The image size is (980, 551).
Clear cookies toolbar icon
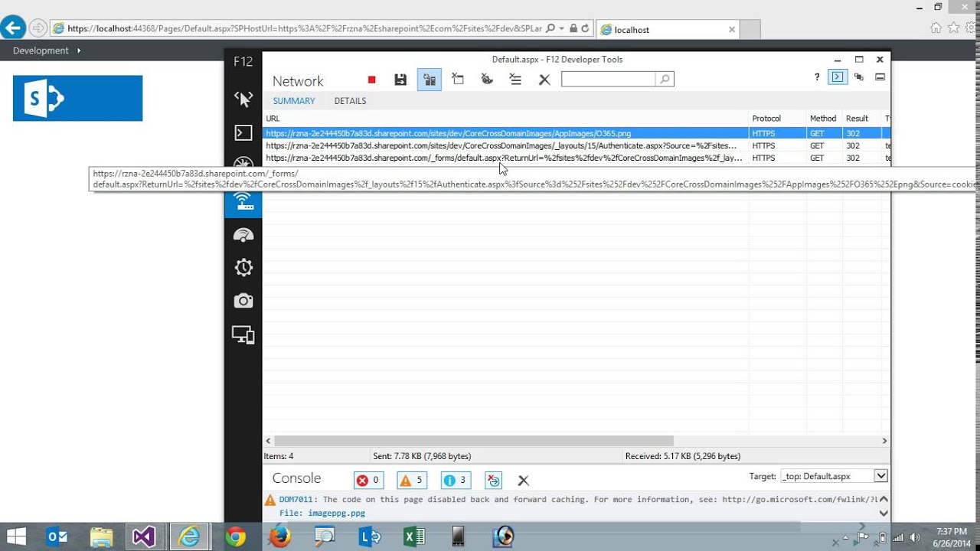tap(486, 79)
